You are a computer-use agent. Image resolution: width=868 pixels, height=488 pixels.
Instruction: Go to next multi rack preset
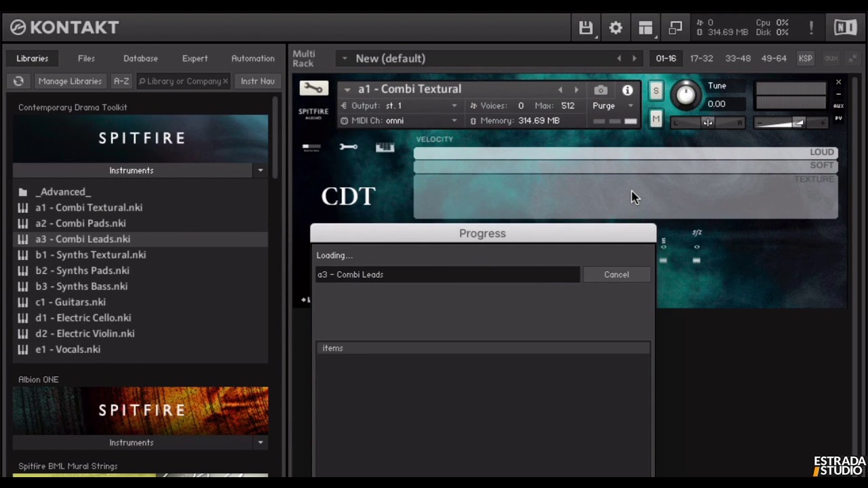pyautogui.click(x=634, y=58)
